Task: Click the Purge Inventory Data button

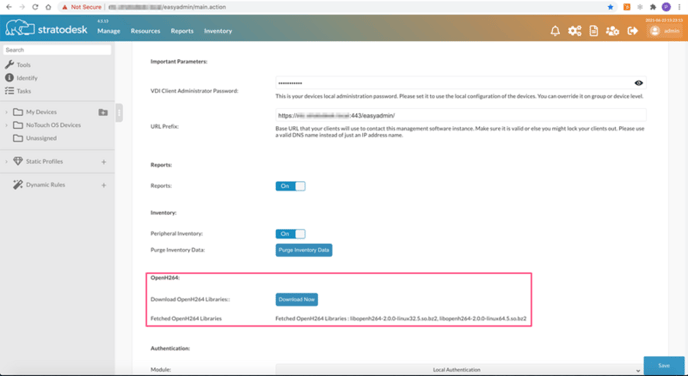Action: 304,250
